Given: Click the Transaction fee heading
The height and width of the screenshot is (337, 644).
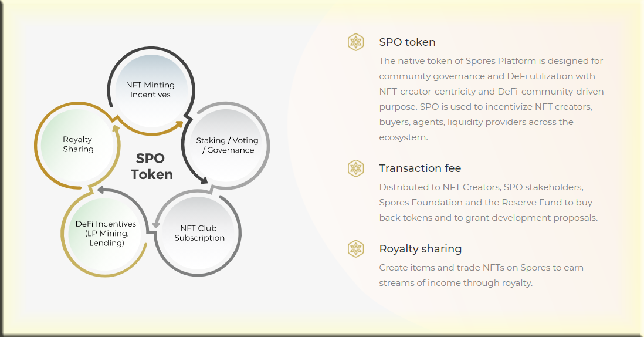Looking at the screenshot, I should coord(420,168).
